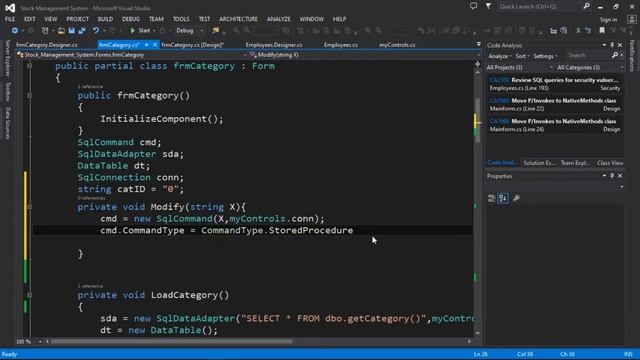Image resolution: width=640 pixels, height=360 pixels.
Task: Click the New Project toolbar icon
Action: (45, 31)
